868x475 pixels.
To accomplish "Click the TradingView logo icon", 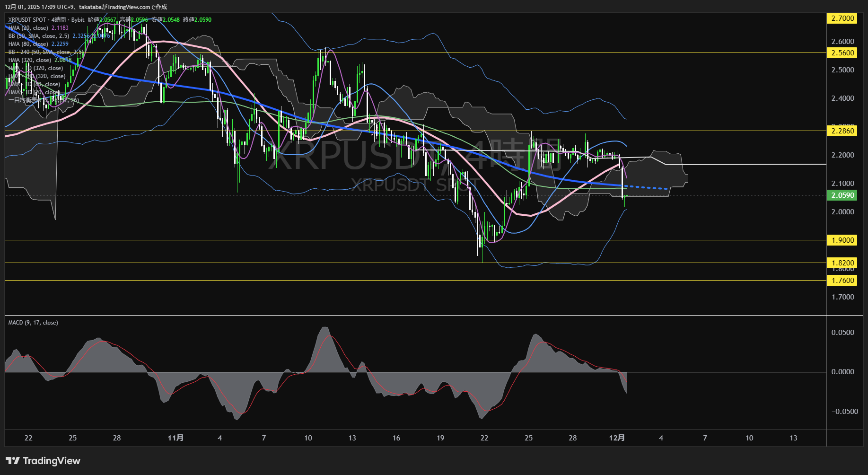I will 12,461.
